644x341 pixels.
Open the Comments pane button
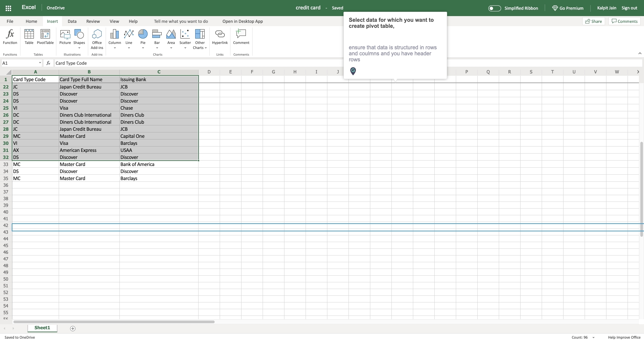(625, 21)
